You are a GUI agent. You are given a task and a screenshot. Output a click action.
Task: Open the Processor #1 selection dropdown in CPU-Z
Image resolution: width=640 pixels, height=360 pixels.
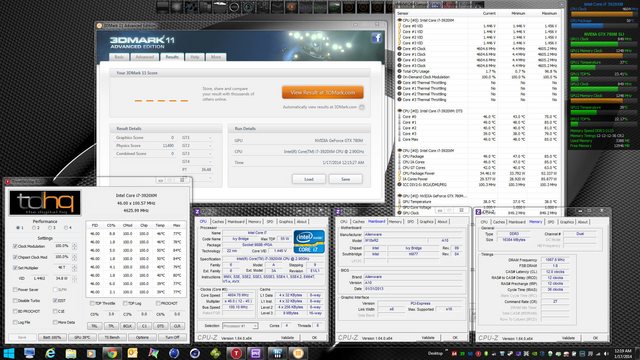coord(240,326)
